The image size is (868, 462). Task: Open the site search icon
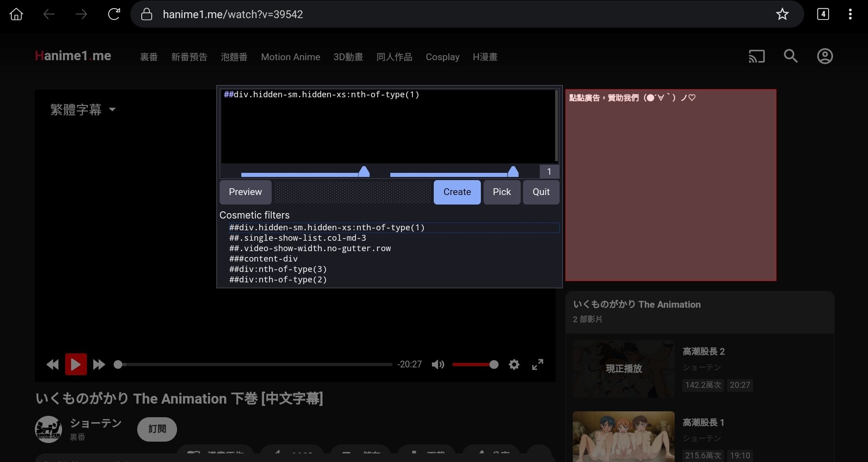click(x=791, y=56)
